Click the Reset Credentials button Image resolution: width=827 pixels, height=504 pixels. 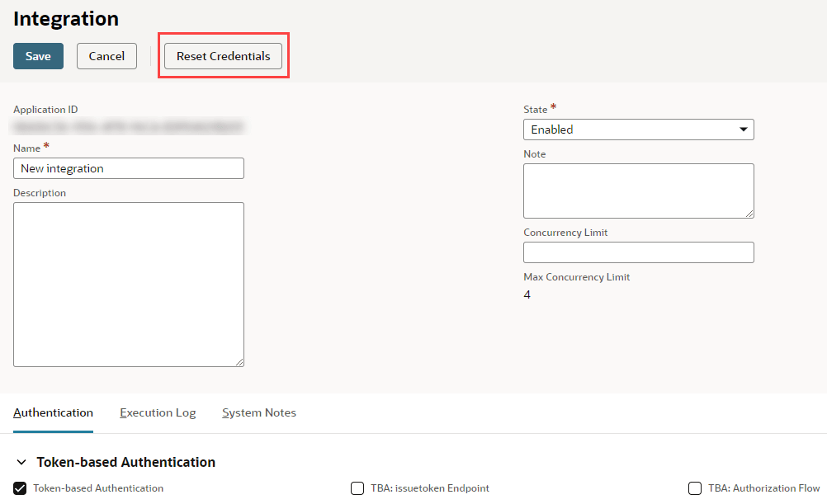[x=223, y=56]
